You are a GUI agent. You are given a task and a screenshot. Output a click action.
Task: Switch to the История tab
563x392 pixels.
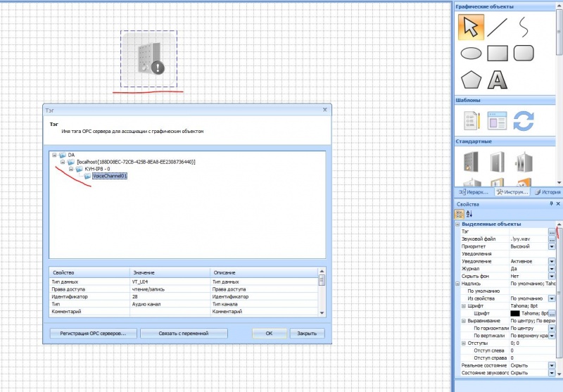(x=547, y=191)
